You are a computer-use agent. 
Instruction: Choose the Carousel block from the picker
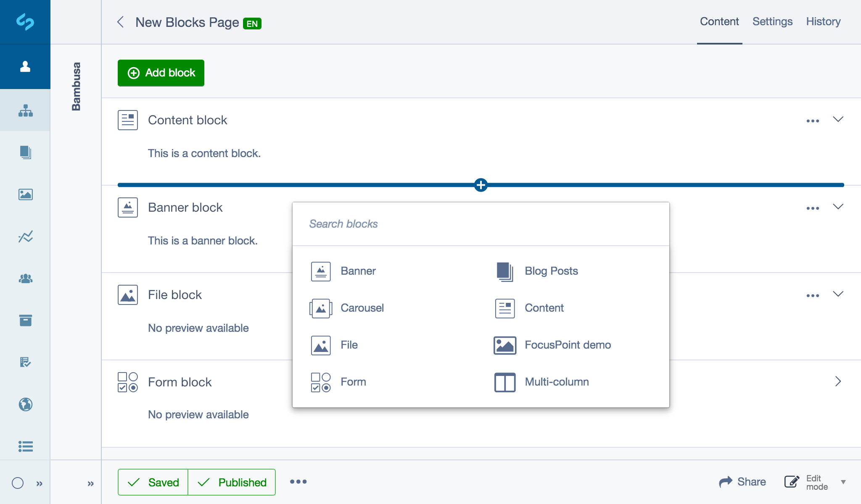(x=362, y=308)
